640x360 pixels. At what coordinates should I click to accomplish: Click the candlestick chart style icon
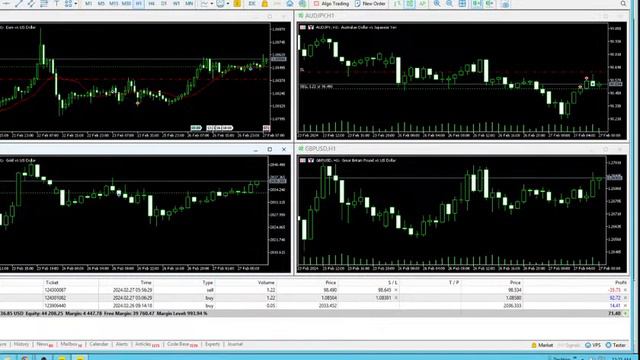(410, 4)
